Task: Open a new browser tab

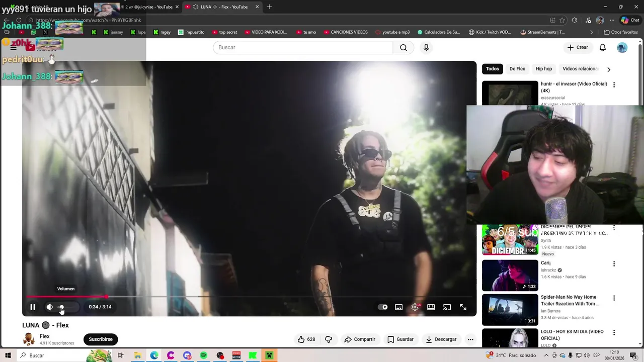Action: pyautogui.click(x=269, y=7)
